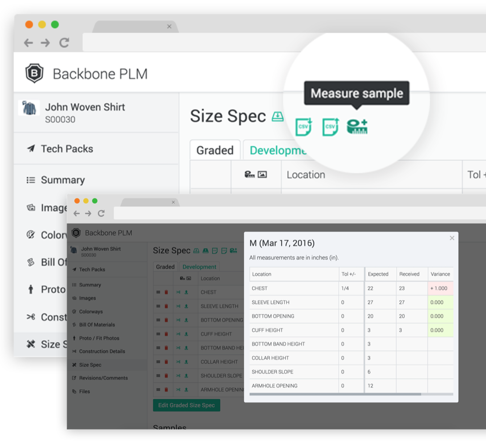Viewport: 486px width, 448px height.
Task: Click Edit Graded Size Spec button
Action: pos(187,405)
